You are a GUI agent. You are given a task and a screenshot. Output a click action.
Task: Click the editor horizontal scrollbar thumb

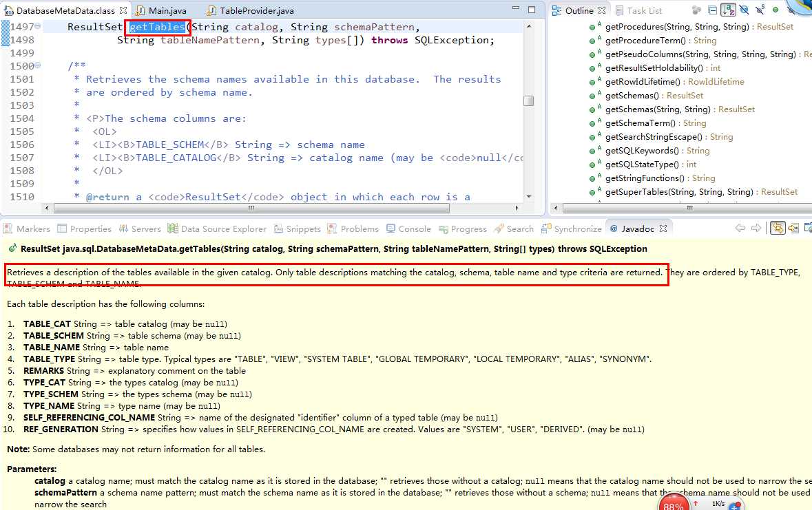click(x=251, y=208)
